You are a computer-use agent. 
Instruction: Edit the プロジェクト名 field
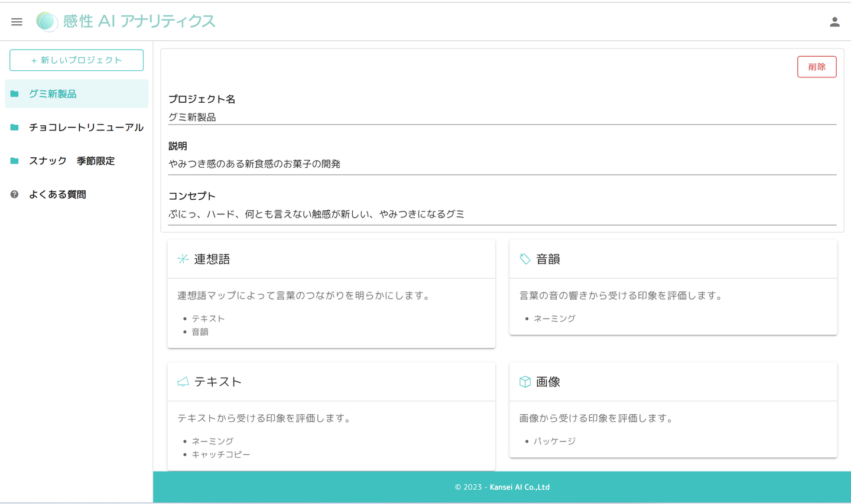click(x=502, y=117)
